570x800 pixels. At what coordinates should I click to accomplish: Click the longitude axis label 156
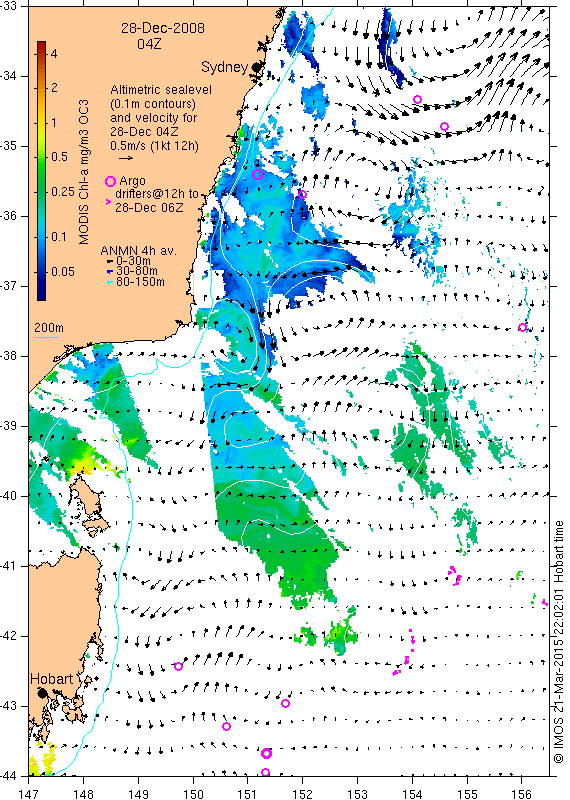tap(522, 793)
